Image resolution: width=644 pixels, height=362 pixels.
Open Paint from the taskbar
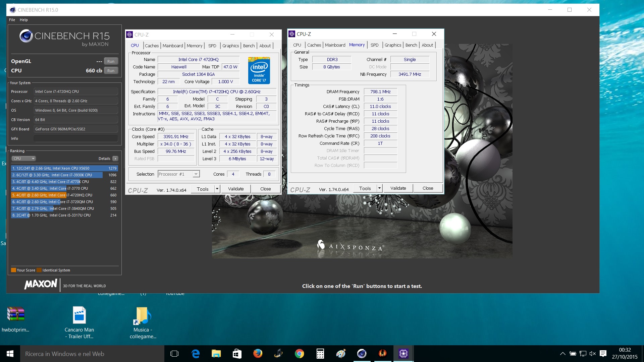(341, 354)
